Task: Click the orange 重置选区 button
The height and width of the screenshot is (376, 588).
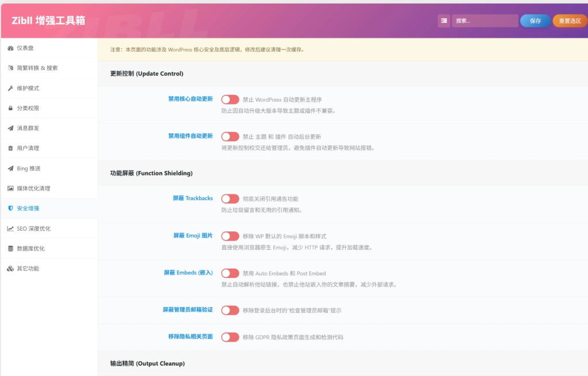Action: coord(570,21)
